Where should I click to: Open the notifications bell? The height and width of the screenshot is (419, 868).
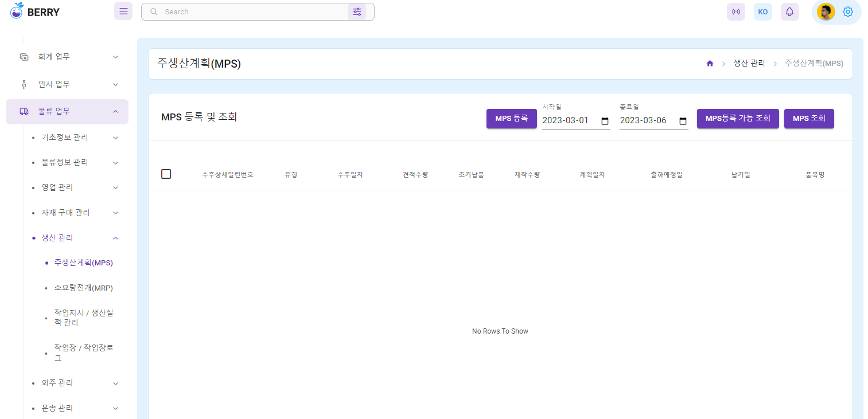click(x=790, y=11)
